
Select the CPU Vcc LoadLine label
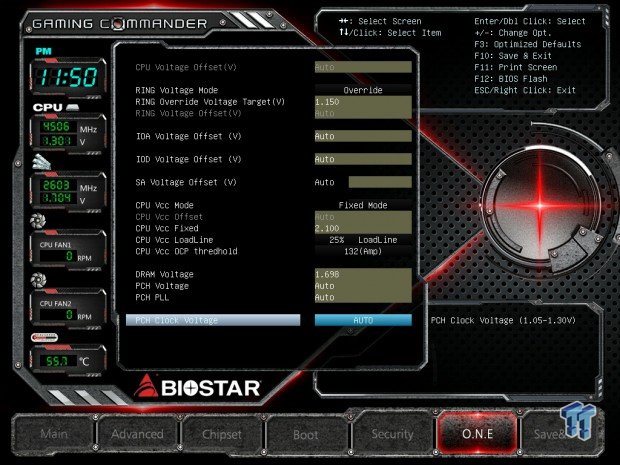174,240
